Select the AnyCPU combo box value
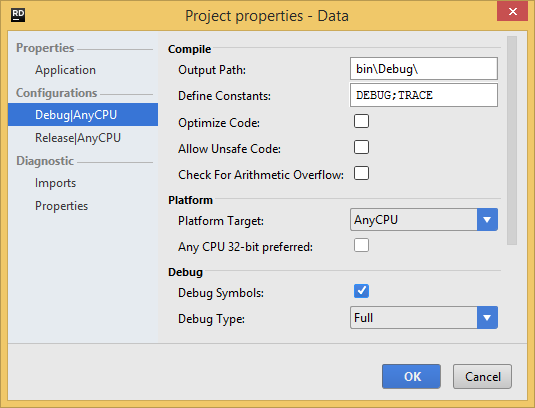 (x=414, y=220)
